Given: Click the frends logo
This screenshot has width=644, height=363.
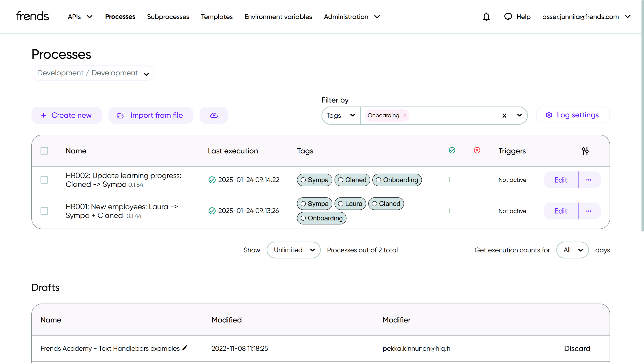Looking at the screenshot, I should [33, 16].
